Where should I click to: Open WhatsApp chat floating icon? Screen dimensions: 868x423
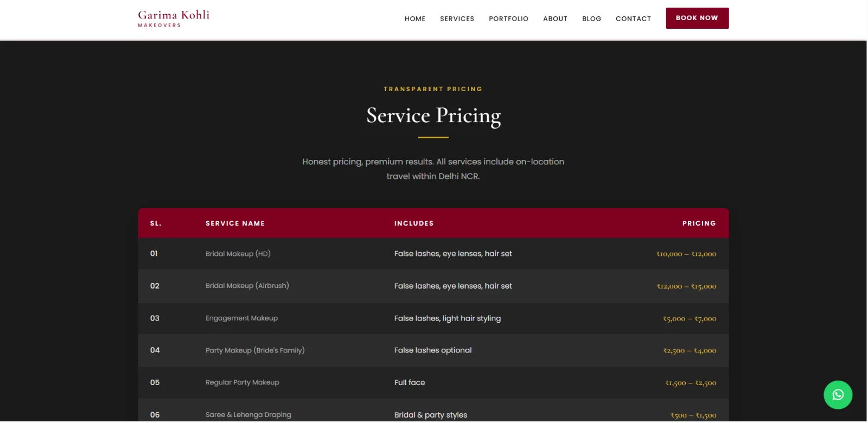pyautogui.click(x=838, y=395)
